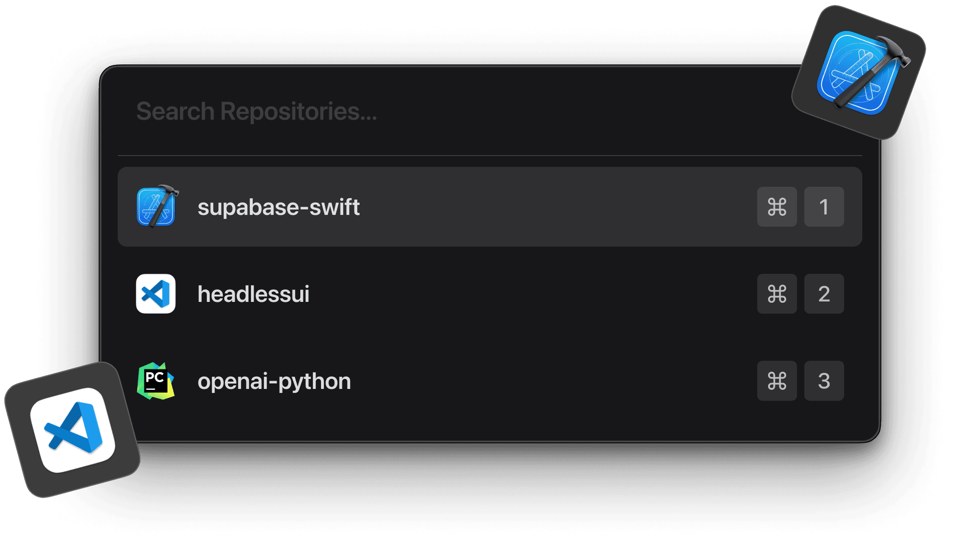Image resolution: width=980 pixels, height=544 pixels.
Task: Click the VS Code icon beside headlessui
Action: point(155,294)
